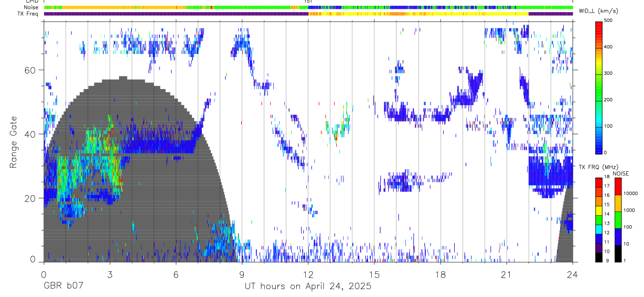Click the 200 tick on width colorbar
The width and height of the screenshot is (644, 297).
pos(609,100)
